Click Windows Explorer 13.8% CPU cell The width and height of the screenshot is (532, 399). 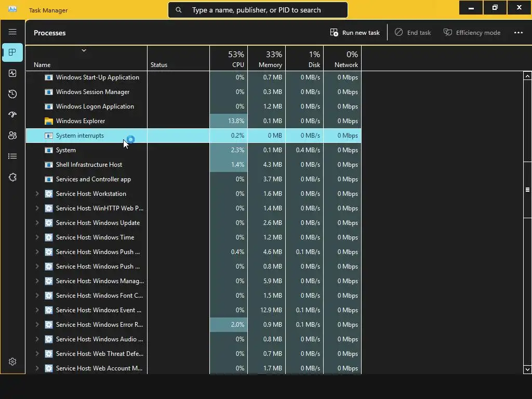pos(229,121)
